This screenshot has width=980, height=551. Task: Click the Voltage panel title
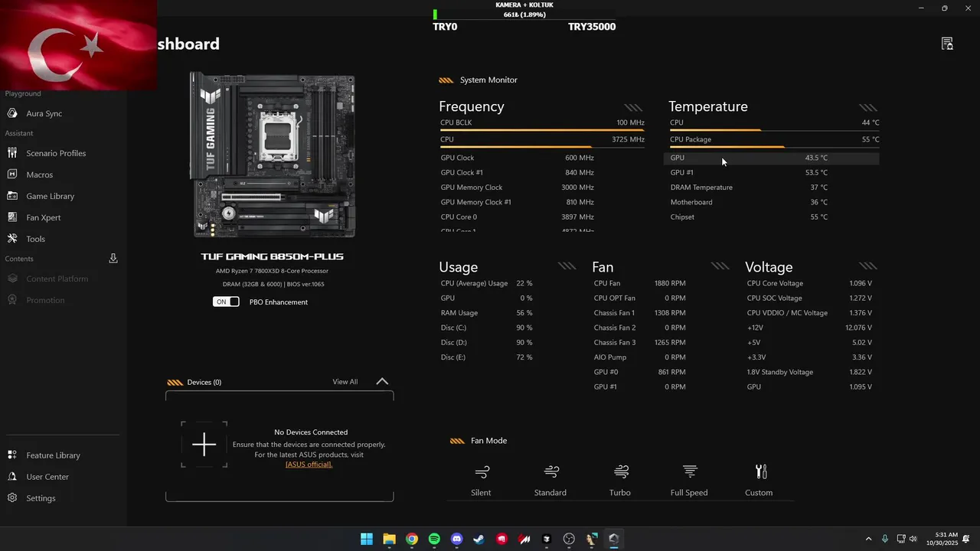click(769, 267)
